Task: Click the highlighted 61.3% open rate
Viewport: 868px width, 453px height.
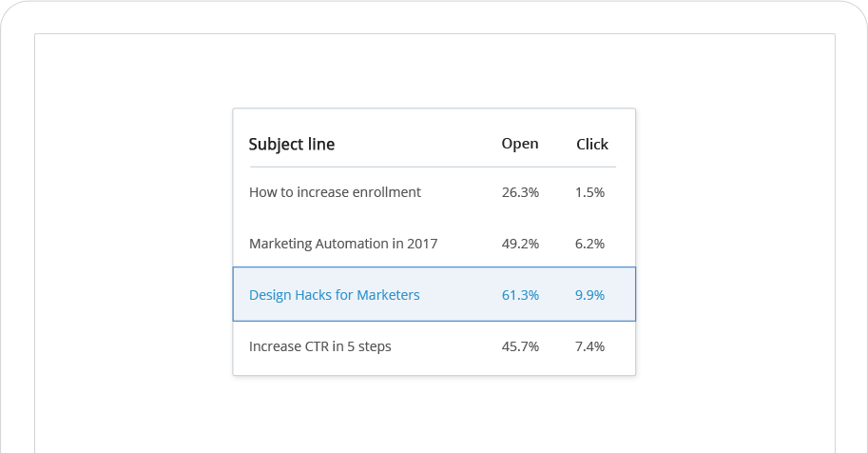Action: 520,295
